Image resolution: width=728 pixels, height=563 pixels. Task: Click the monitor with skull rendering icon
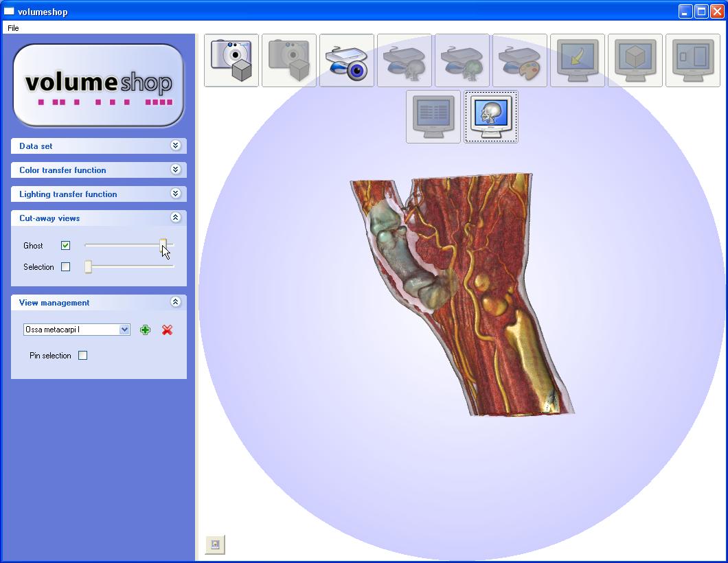click(491, 117)
